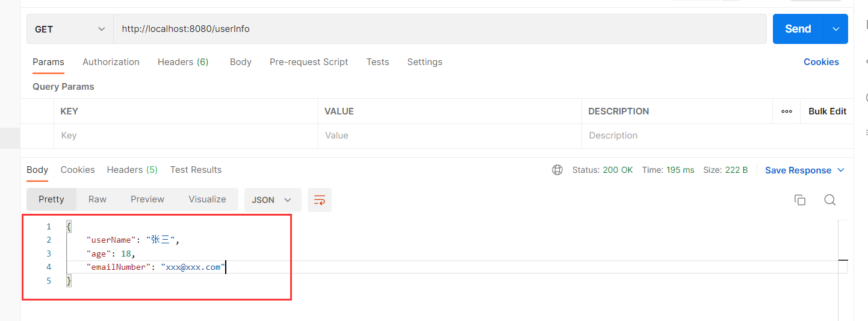The image size is (868, 321).
Task: Open the three-dots column options
Action: pos(786,111)
